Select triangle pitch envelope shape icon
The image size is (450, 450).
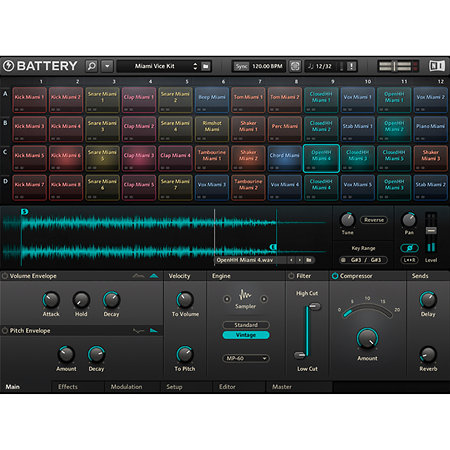[x=154, y=331]
